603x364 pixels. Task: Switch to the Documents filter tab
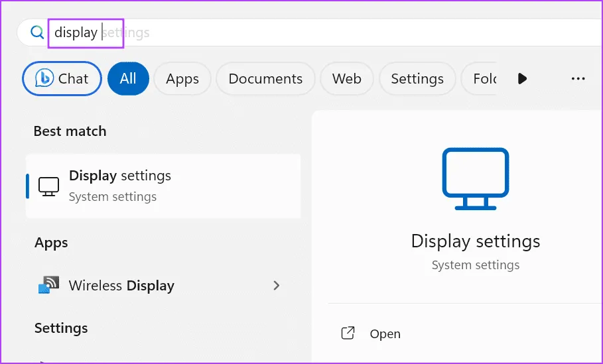265,79
